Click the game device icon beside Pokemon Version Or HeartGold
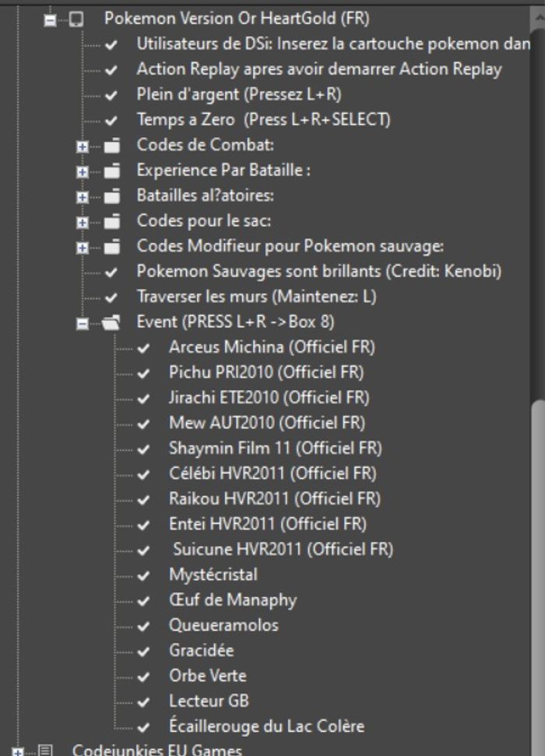Viewport: 545px width, 756px height. 76,19
